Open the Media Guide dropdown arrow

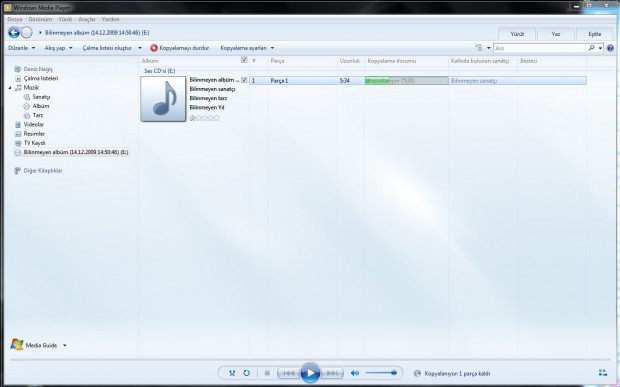click(65, 345)
